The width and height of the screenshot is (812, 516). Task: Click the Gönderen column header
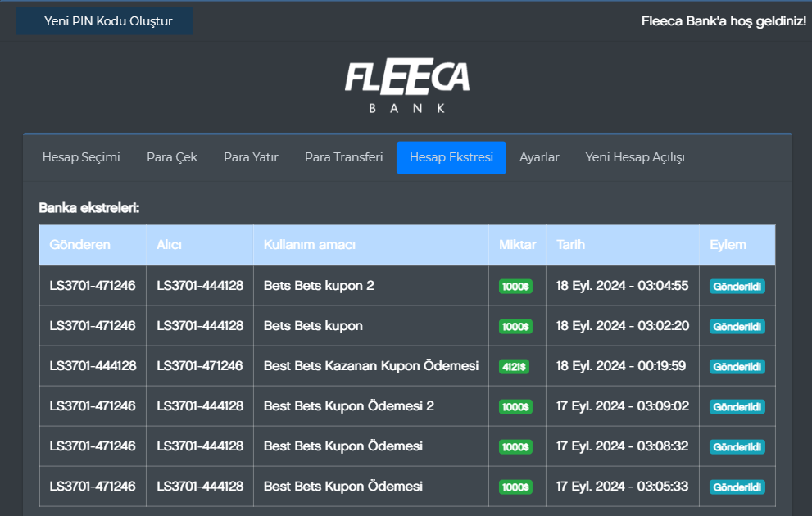coord(79,245)
